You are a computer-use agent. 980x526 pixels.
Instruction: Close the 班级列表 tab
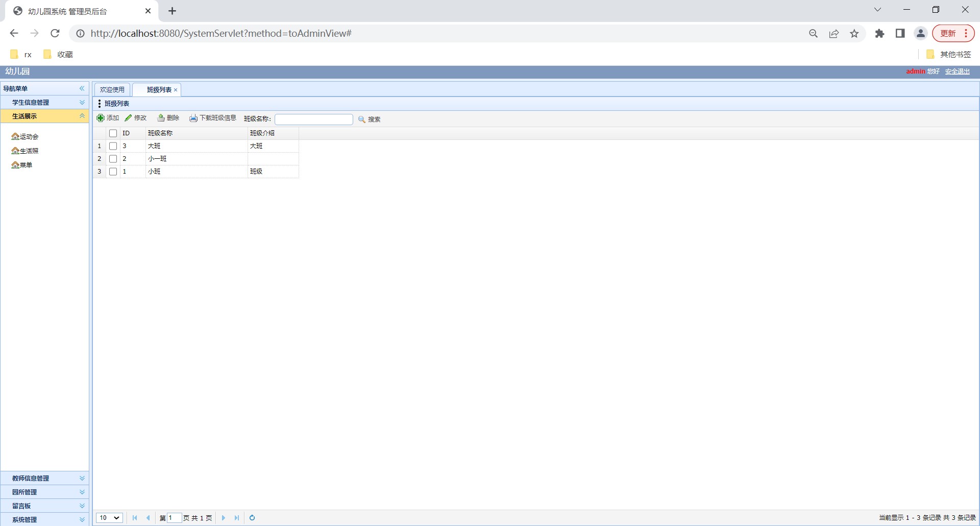[176, 90]
